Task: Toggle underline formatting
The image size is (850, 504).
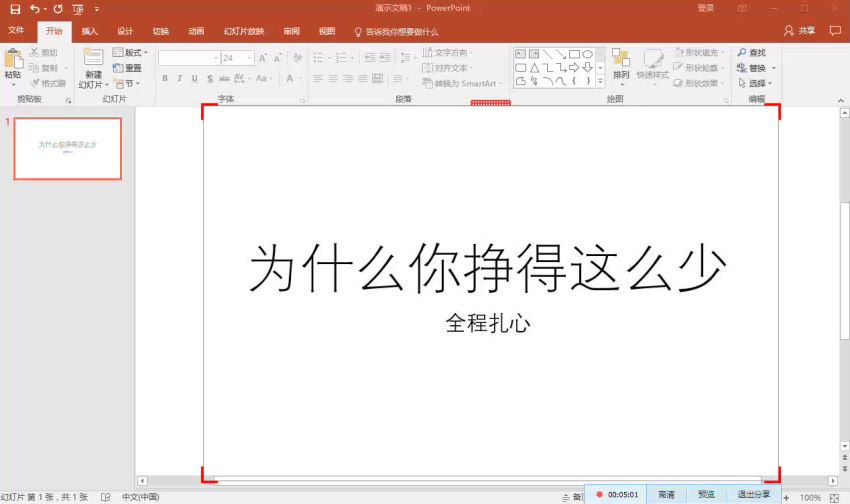Action: tap(195, 79)
